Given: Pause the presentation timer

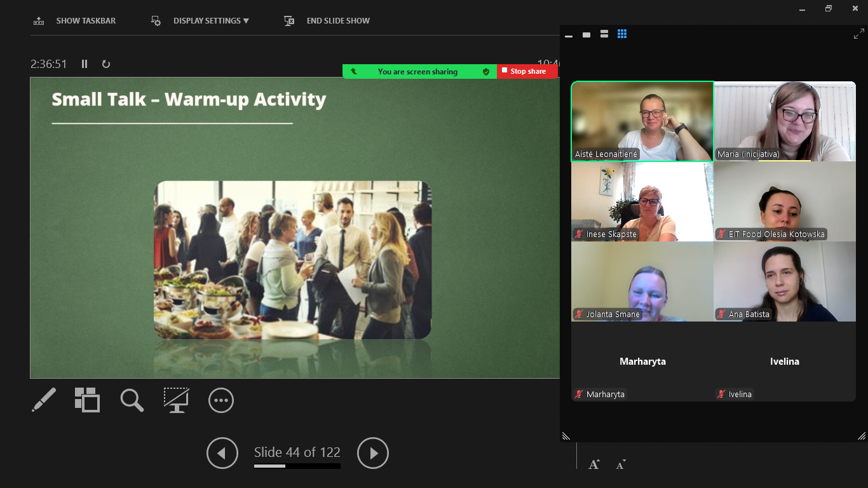Looking at the screenshot, I should tap(85, 64).
